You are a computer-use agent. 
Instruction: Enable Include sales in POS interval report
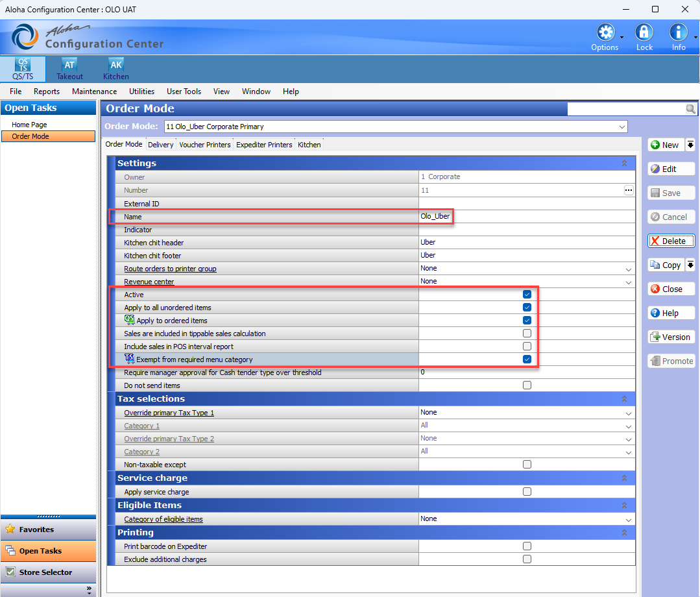click(x=527, y=347)
